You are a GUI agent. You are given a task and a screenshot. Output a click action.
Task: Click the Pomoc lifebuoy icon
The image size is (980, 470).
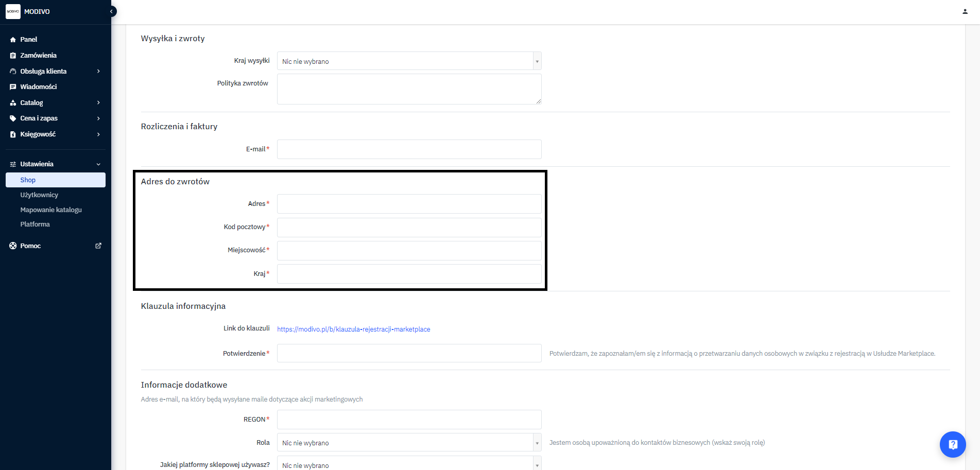tap(13, 246)
